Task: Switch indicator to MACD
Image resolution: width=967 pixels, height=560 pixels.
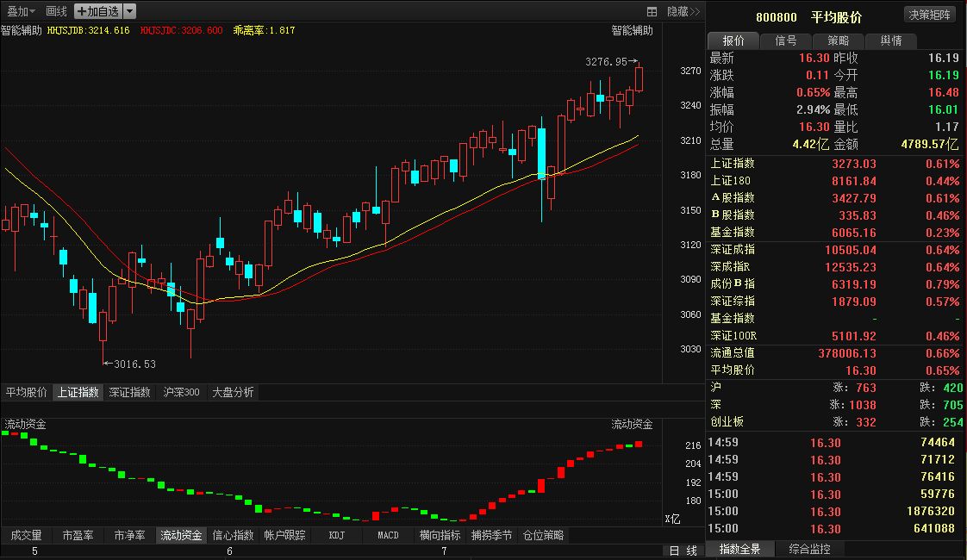Action: (388, 535)
